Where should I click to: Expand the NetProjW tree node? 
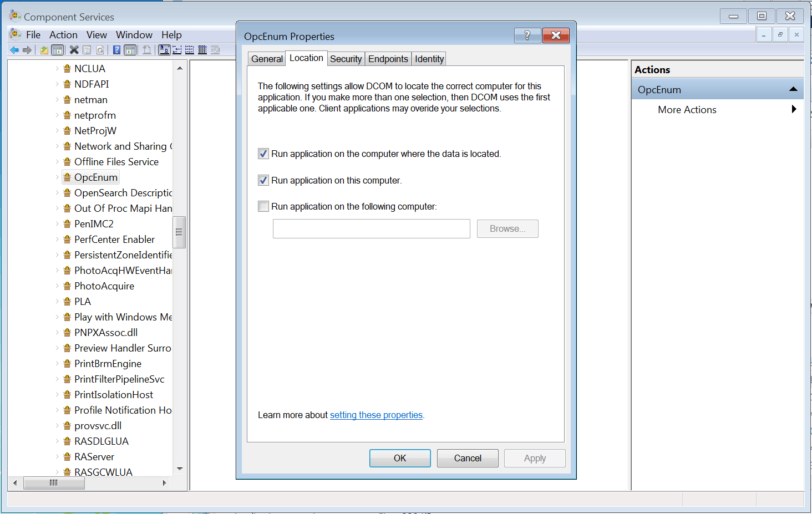[x=57, y=131]
